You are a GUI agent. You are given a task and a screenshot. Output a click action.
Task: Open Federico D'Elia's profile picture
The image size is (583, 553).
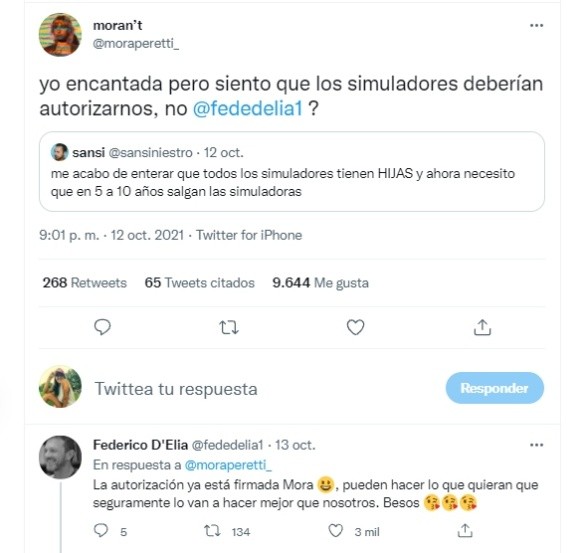pos(60,457)
